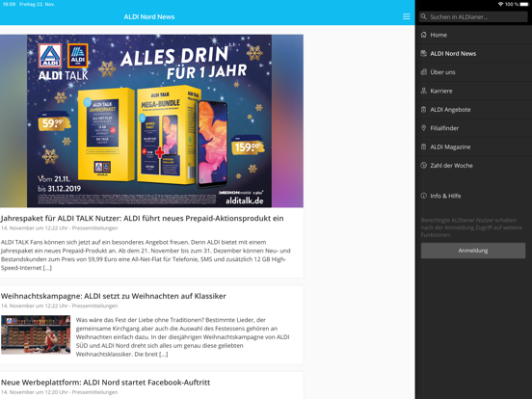This screenshot has height=399, width=532.
Task: Click the Filialfinder location pin icon
Action: pos(423,128)
